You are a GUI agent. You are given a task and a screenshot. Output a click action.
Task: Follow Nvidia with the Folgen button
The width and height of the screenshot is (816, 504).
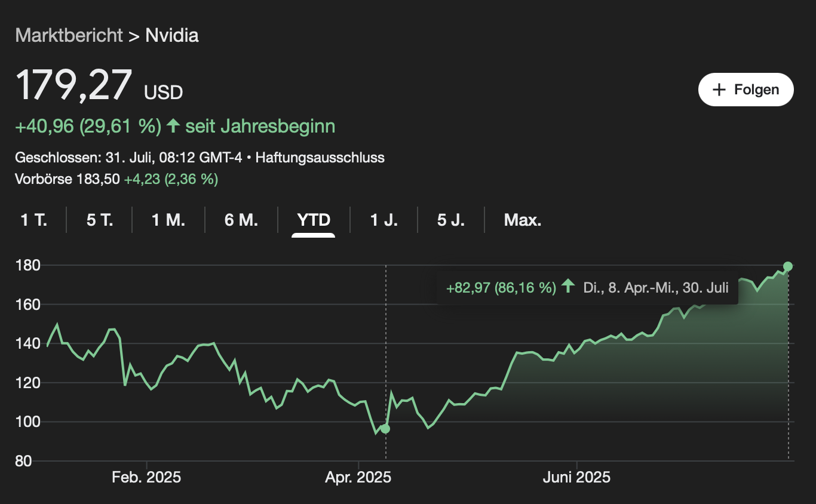pos(746,90)
